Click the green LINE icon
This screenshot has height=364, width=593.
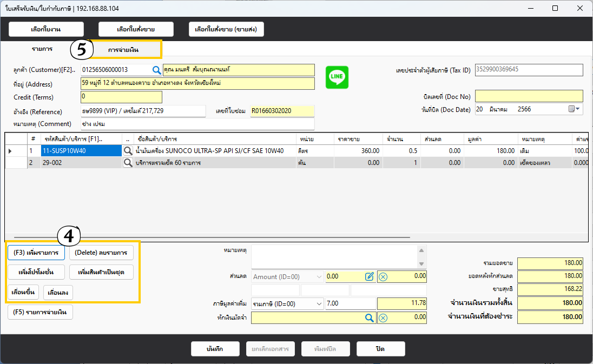[x=337, y=77]
